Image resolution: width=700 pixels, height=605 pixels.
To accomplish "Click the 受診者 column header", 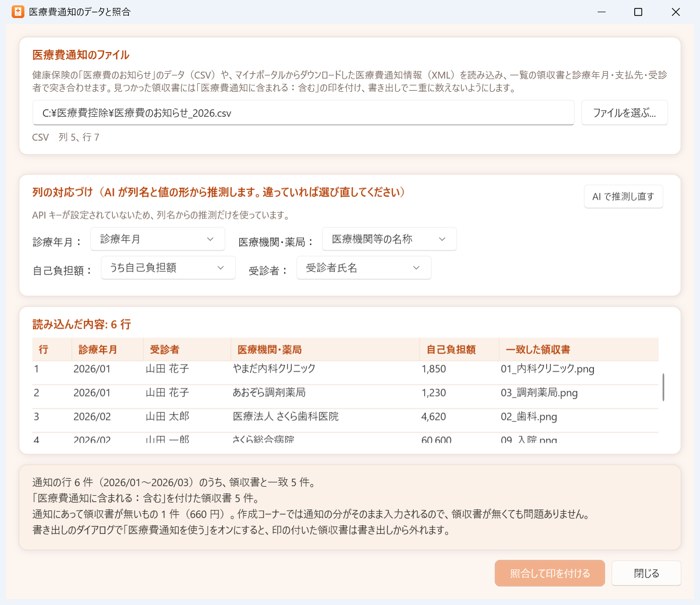I will point(187,350).
